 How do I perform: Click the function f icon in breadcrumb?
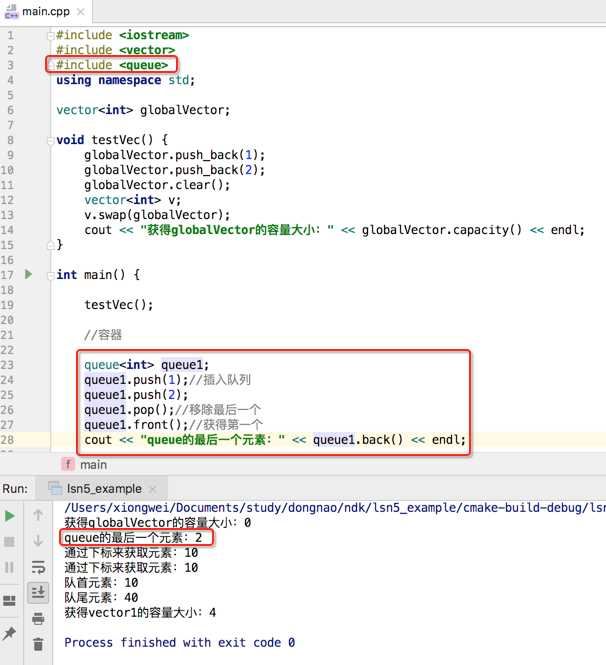[x=68, y=464]
